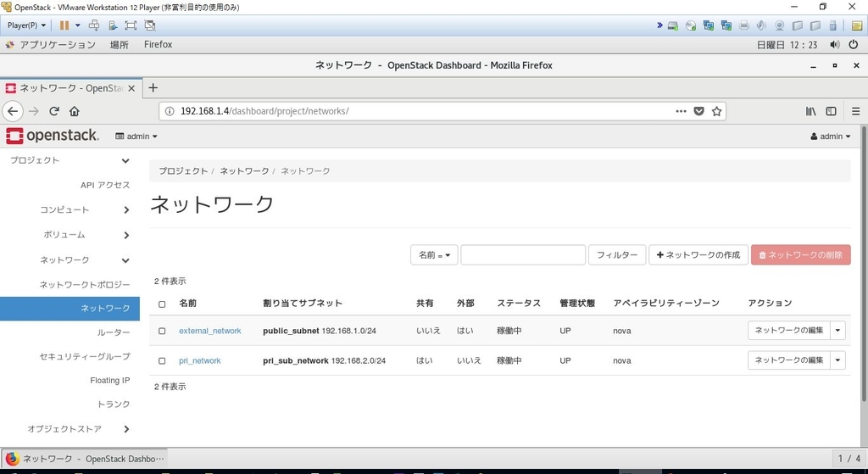The width and height of the screenshot is (868, 474).
Task: Check the external_network row checkbox
Action: [x=162, y=332]
